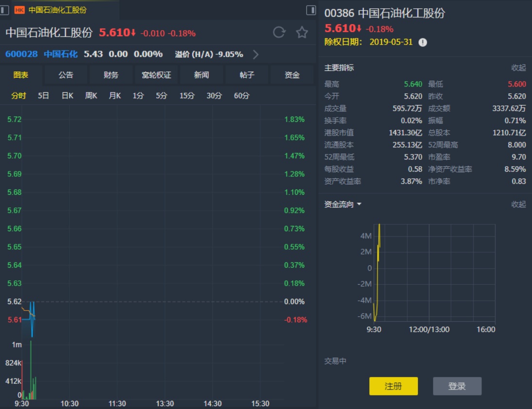This screenshot has height=409, width=532.
Task: Switch to the 公告 tab
Action: click(66, 75)
